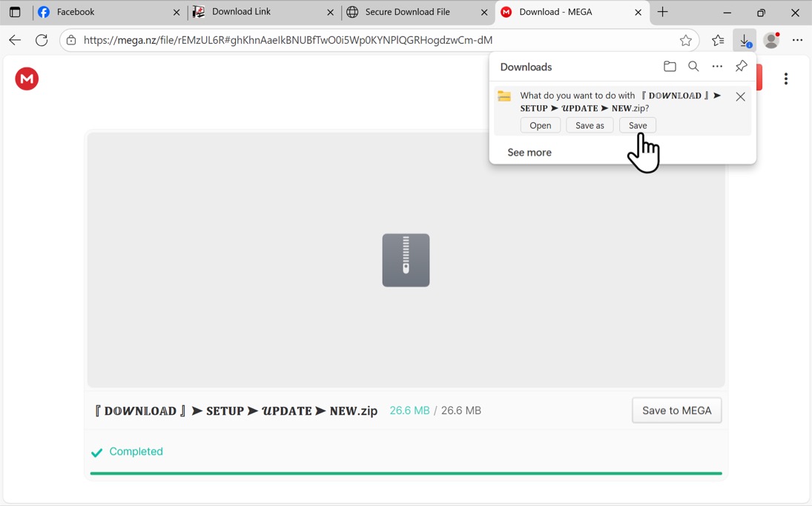Screen dimensions: 812x506
Task: Open more options in Downloads panel
Action: 717,66
